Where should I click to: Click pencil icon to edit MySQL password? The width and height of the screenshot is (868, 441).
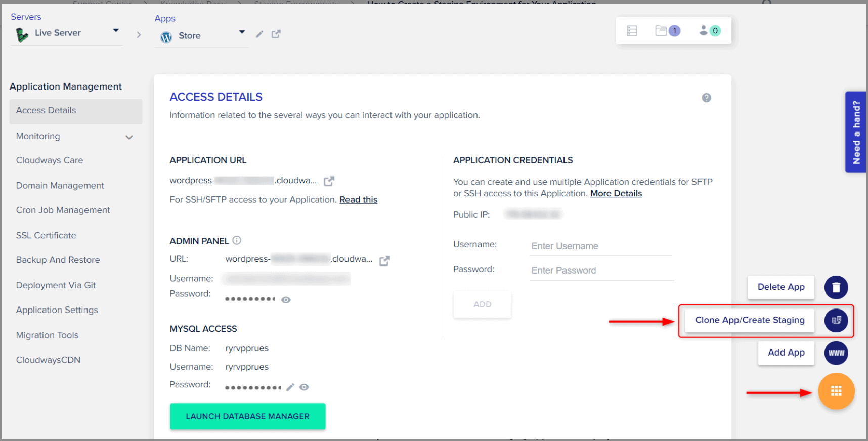tap(290, 387)
